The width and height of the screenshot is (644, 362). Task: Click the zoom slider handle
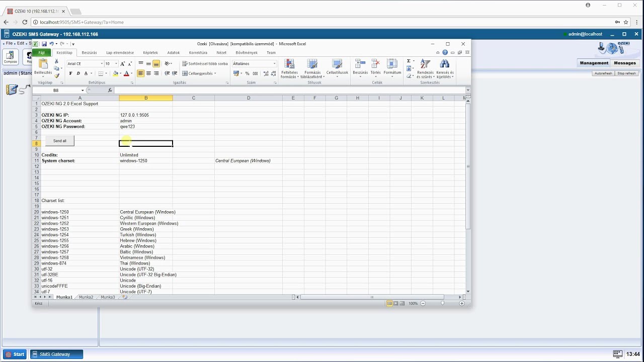tap(442, 303)
